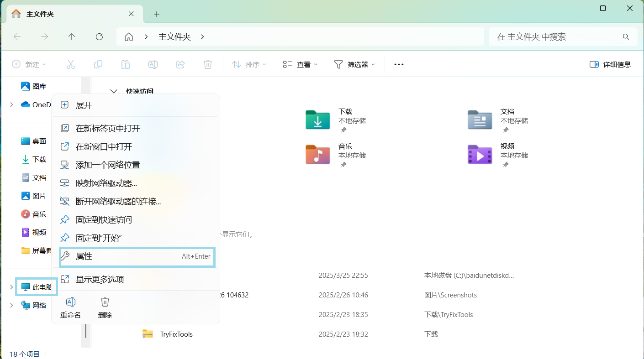The width and height of the screenshot is (644, 359).
Task: Share the selection via the share icon
Action: coord(180,64)
